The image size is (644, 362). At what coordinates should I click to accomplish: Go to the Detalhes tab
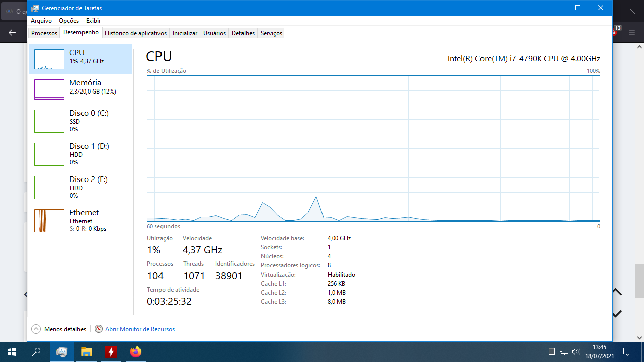(243, 33)
